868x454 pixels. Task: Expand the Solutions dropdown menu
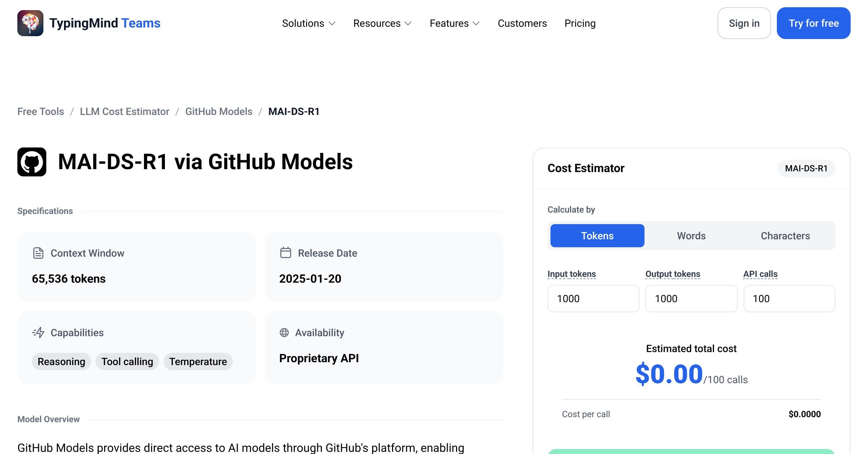(x=309, y=23)
